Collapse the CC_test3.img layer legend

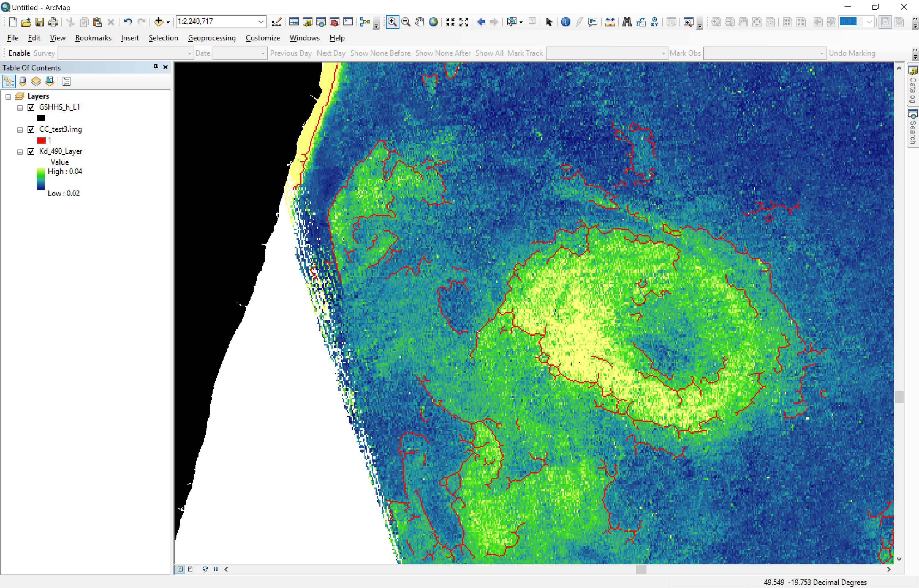point(20,130)
